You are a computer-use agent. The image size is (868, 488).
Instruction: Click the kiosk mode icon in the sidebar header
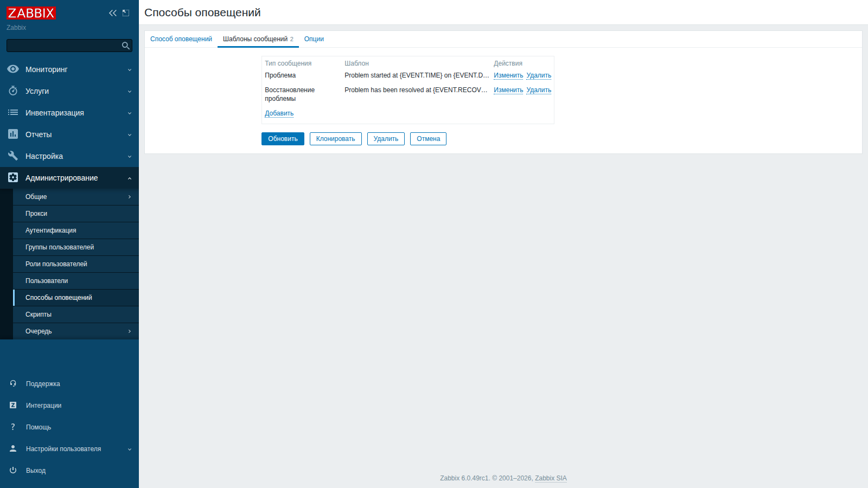click(126, 13)
